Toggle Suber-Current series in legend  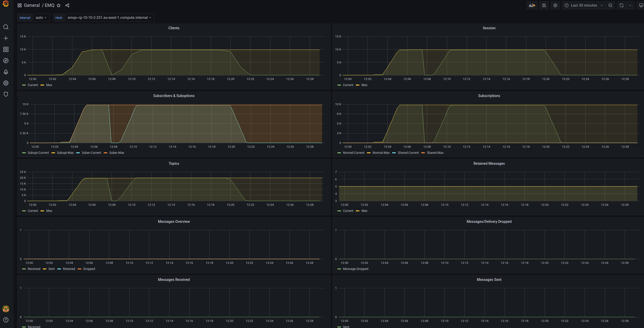coord(91,153)
